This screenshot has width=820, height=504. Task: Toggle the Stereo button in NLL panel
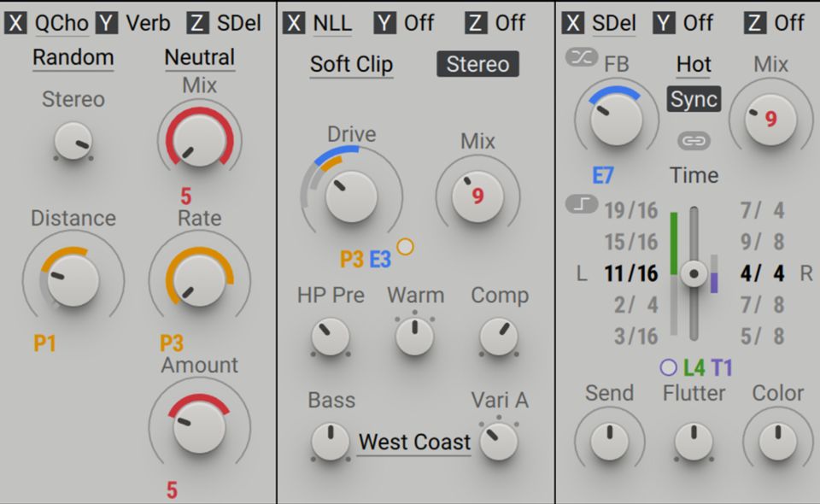coord(477,64)
